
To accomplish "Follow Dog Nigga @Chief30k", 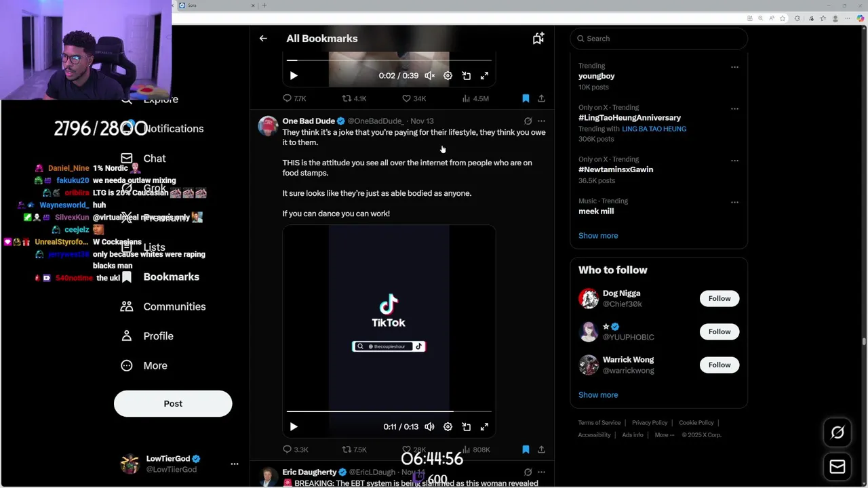I will tap(719, 299).
